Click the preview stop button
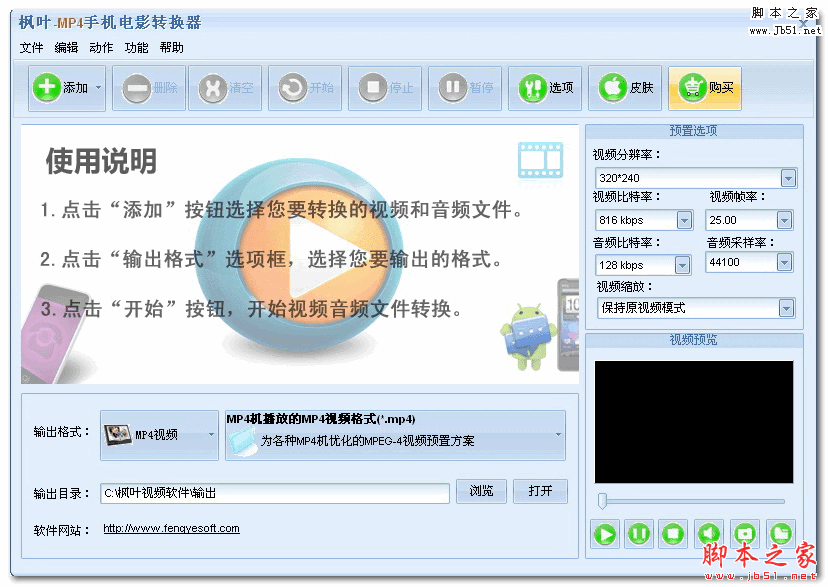This screenshot has width=828, height=587. 673,534
